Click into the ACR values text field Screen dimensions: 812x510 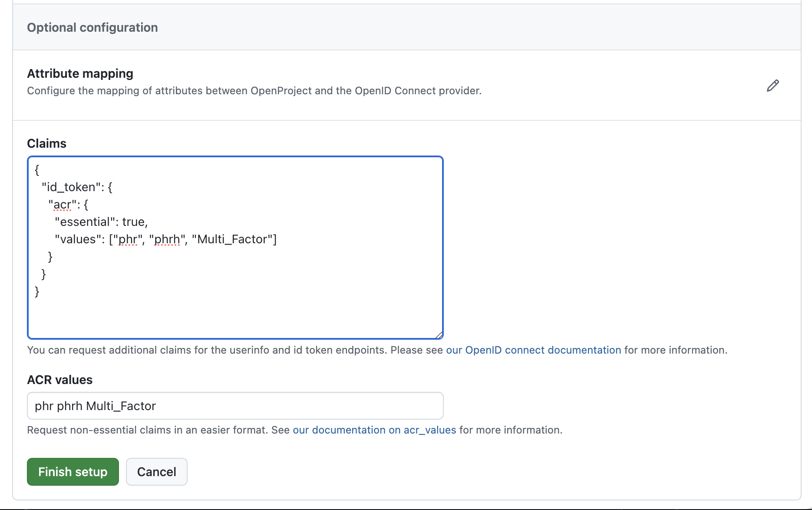[234, 406]
